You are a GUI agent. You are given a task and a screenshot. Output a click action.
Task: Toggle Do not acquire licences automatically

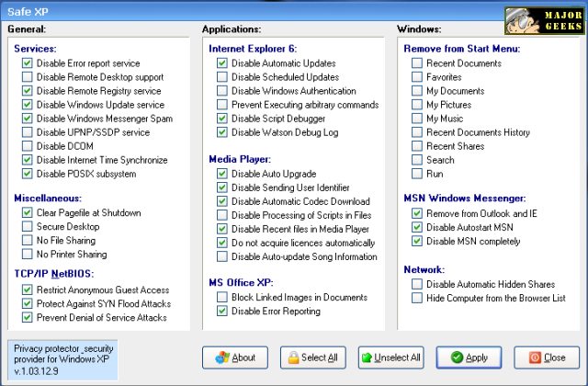click(222, 243)
